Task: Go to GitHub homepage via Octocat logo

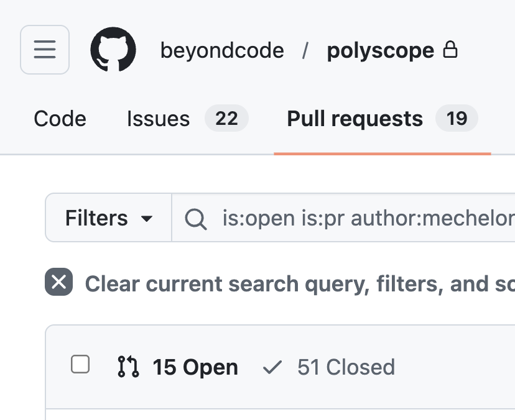Action: [x=113, y=50]
